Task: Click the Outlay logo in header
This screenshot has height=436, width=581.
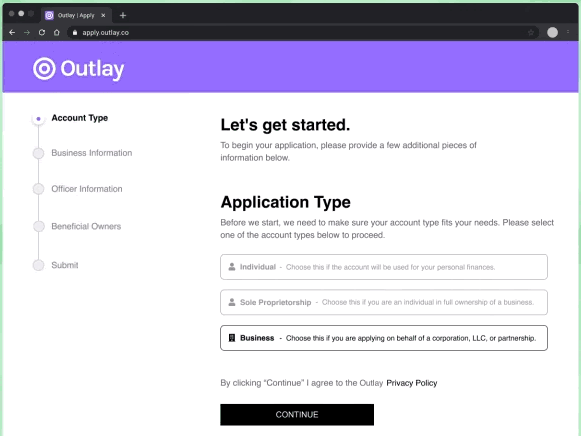Action: tap(79, 69)
